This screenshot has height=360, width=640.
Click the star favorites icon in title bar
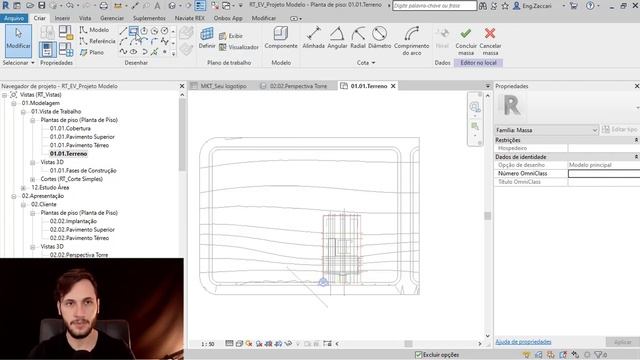(x=505, y=6)
